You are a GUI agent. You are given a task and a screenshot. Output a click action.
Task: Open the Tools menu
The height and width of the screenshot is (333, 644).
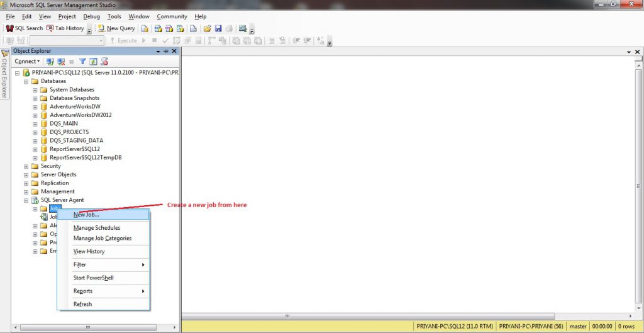114,16
